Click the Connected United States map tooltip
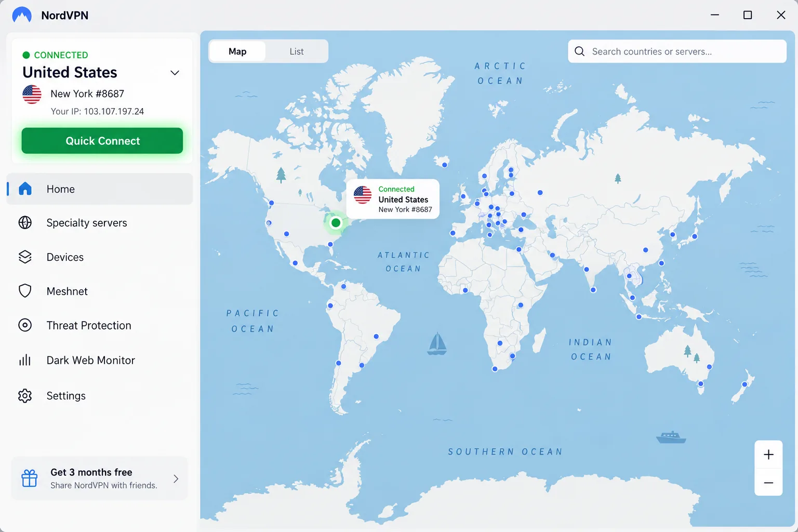This screenshot has width=798, height=532. (393, 199)
